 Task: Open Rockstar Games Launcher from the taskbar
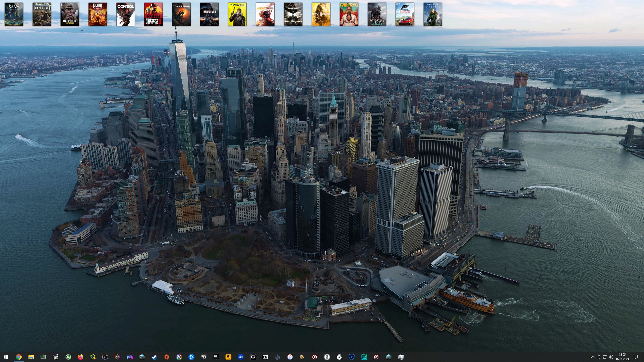[228, 357]
